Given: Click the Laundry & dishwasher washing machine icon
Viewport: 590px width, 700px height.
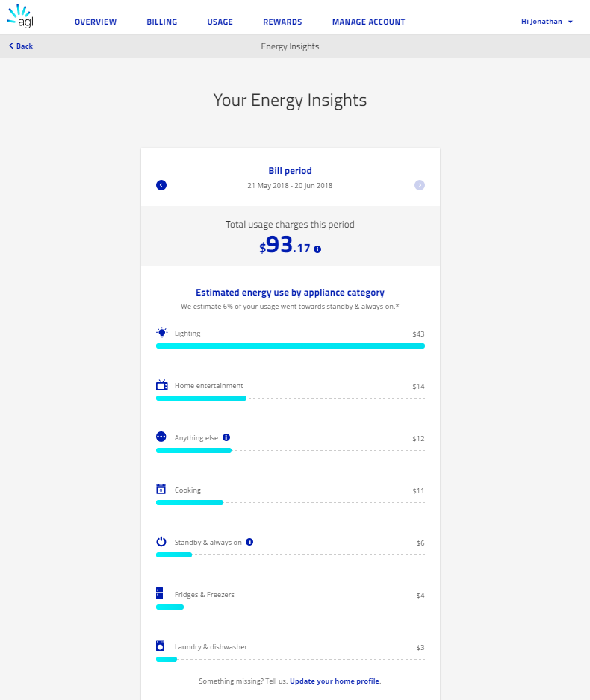Looking at the screenshot, I should click(161, 646).
